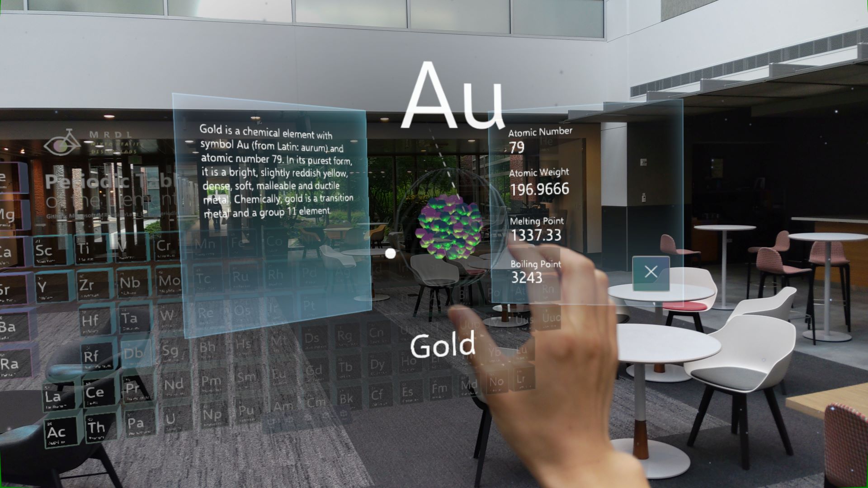The image size is (868, 488).
Task: Click the white dot carousel indicator
Action: click(391, 253)
